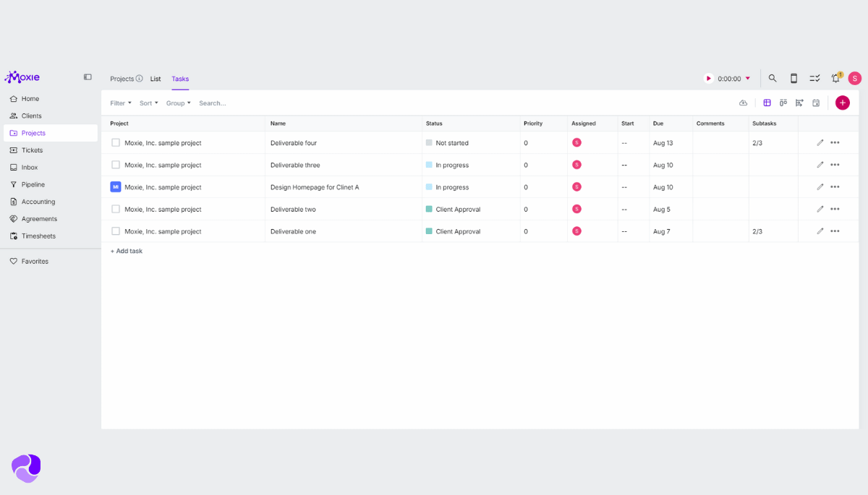Viewport: 868px width, 495px height.
Task: Expand the Sort dropdown
Action: (148, 103)
